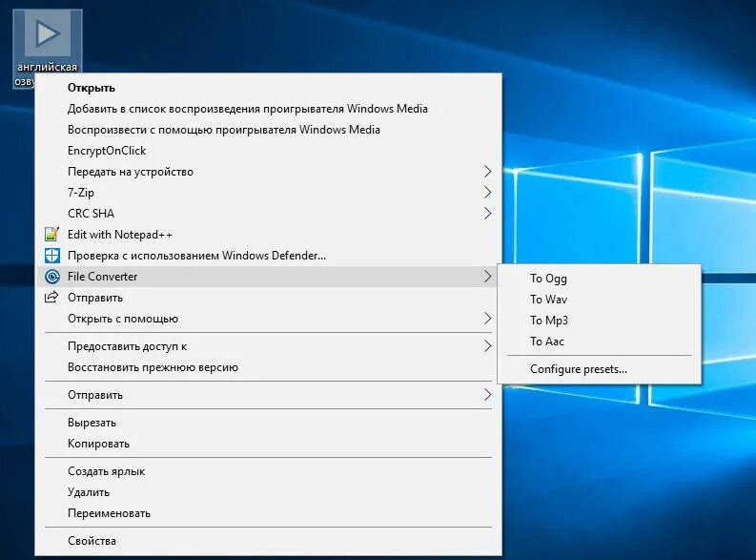Image resolution: width=756 pixels, height=560 pixels.
Task: Open the 7-Zip submenu entry
Action: point(268,193)
